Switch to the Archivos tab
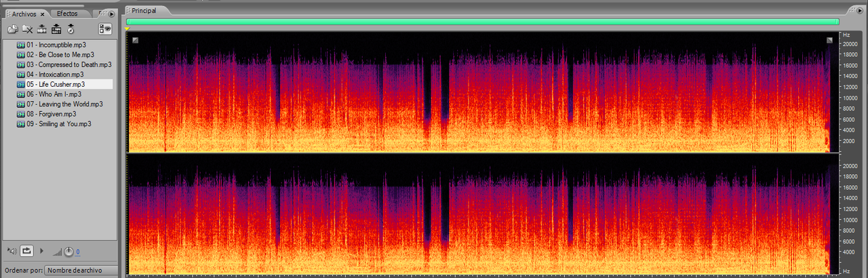This screenshot has height=278, width=868. click(24, 14)
